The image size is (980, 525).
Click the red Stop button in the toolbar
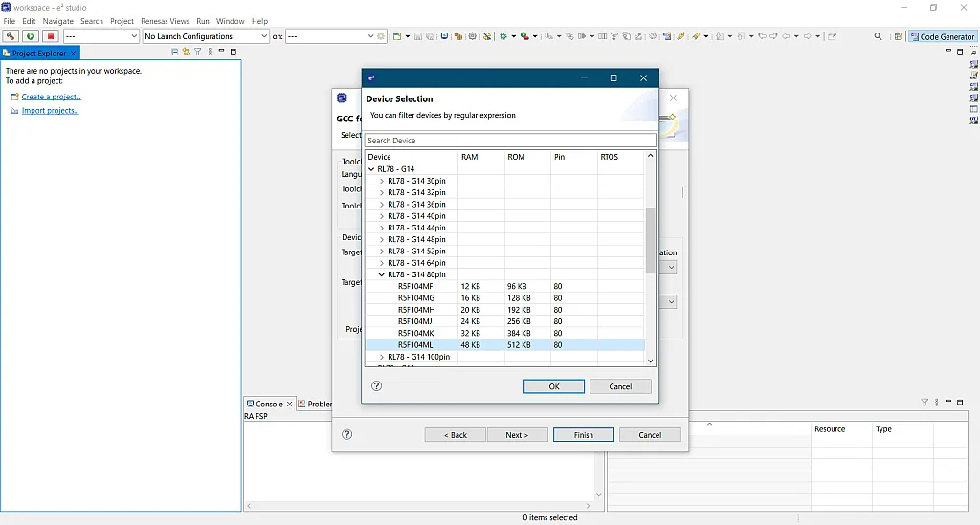51,36
